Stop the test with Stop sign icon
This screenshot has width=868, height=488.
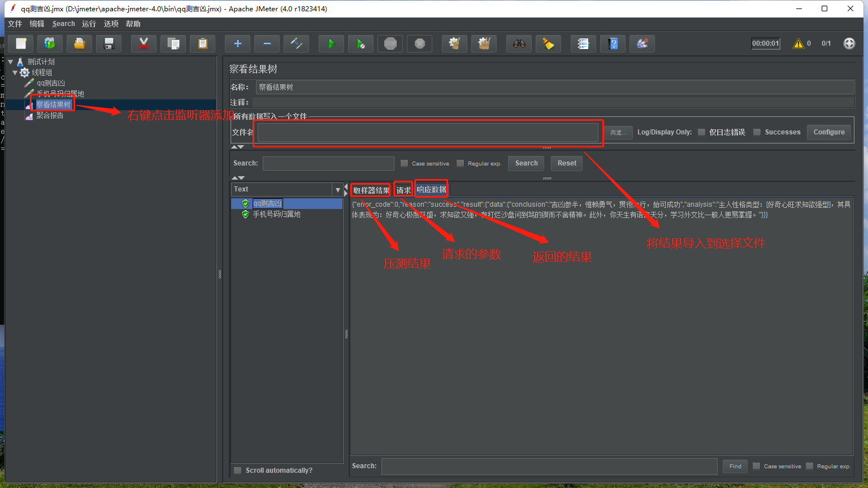point(390,43)
